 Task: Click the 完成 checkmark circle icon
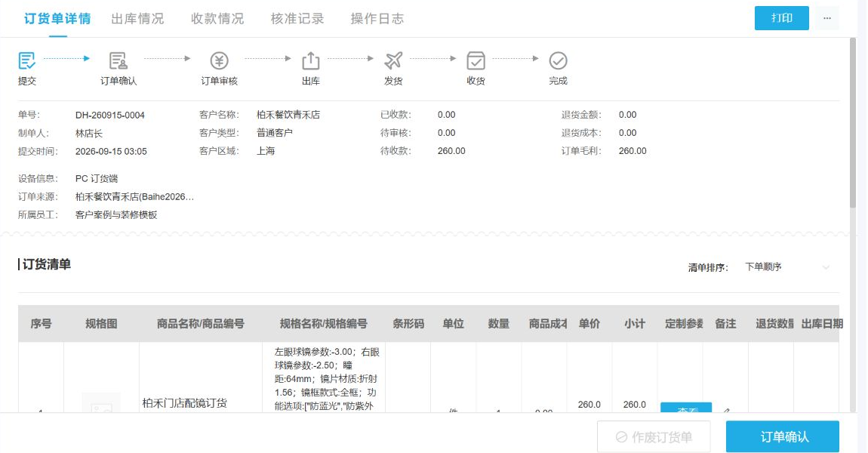[558, 60]
